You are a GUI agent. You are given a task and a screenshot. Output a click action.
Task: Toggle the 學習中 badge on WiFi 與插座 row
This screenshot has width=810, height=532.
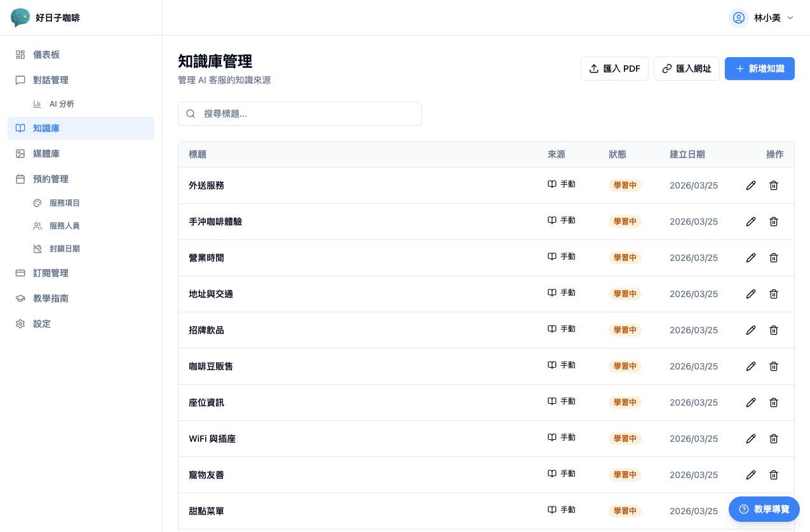pyautogui.click(x=624, y=438)
